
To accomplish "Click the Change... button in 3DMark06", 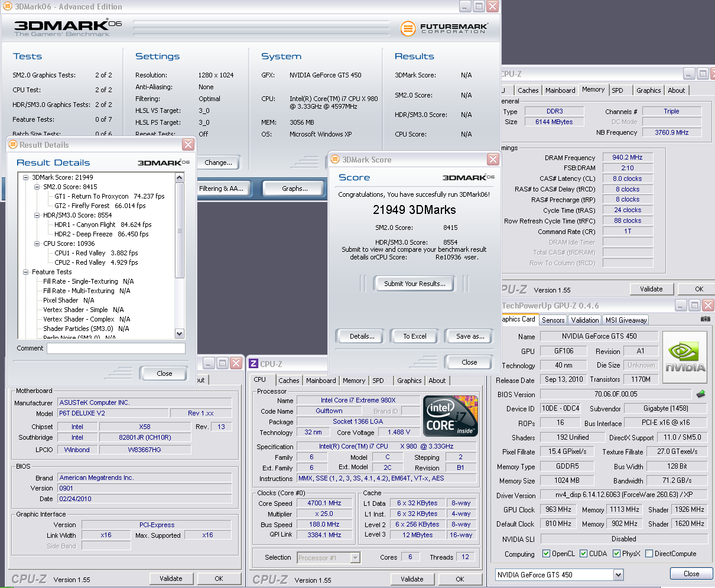I will [x=219, y=163].
